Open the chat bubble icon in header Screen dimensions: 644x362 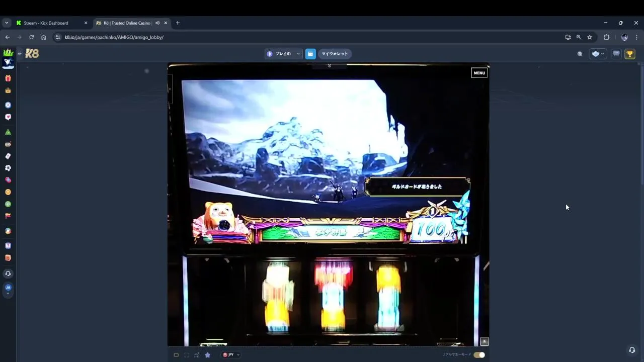(616, 54)
